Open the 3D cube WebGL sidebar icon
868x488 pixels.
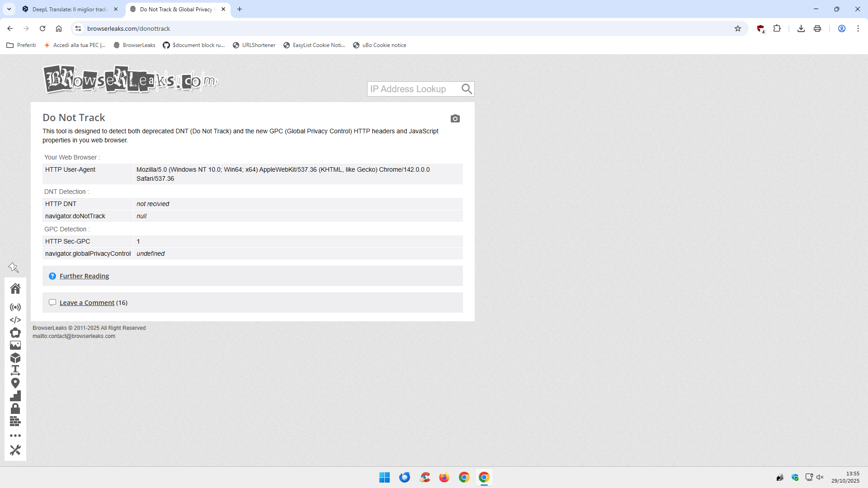pyautogui.click(x=15, y=358)
